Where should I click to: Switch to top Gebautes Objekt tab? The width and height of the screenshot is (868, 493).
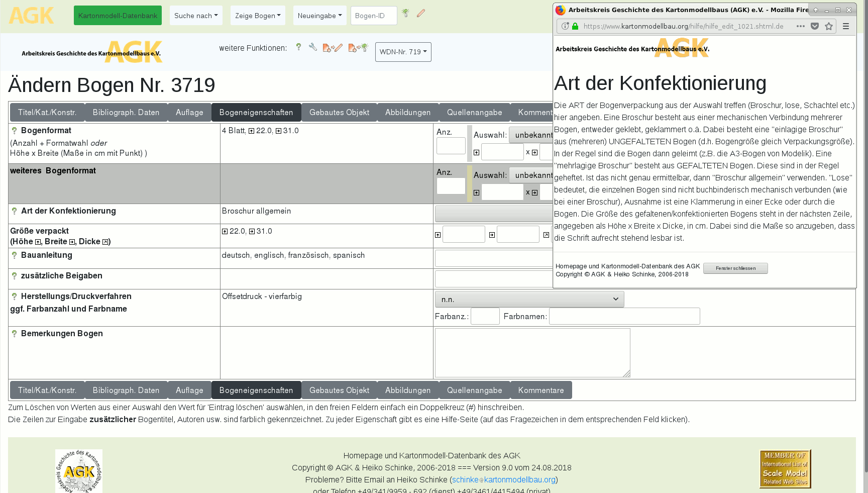[339, 113]
